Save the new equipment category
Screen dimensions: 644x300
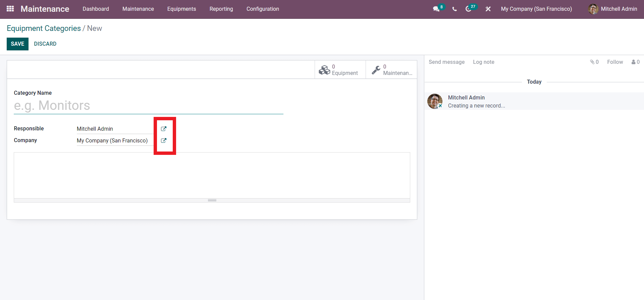17,44
